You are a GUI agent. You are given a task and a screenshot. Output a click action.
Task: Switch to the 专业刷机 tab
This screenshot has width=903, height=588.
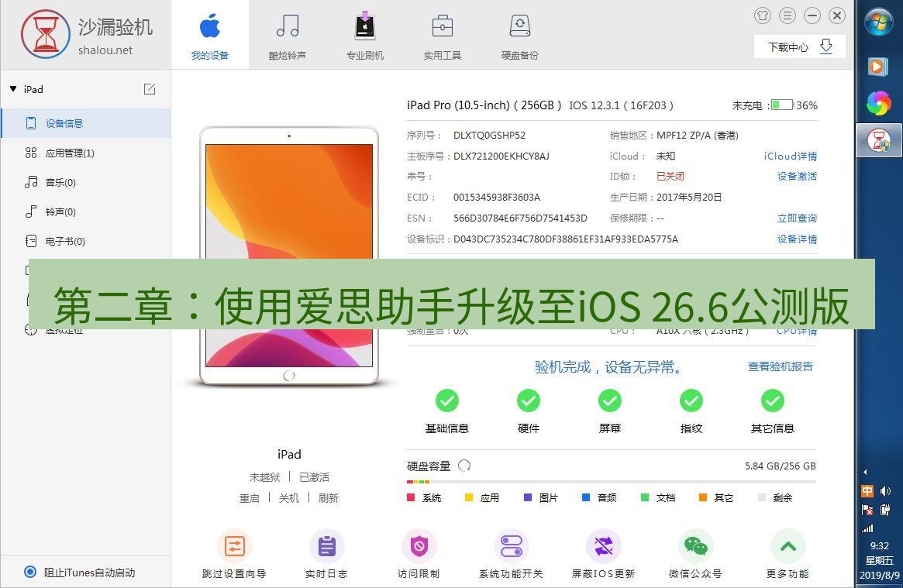(x=364, y=34)
